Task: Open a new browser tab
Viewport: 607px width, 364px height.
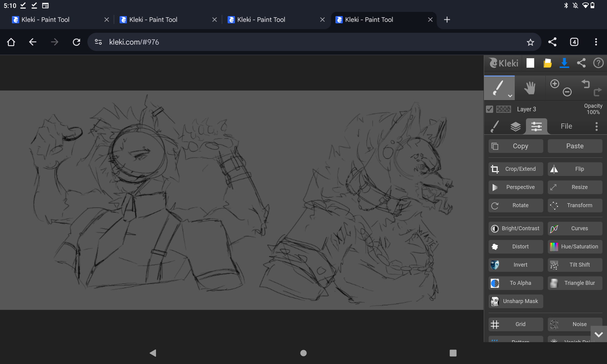Action: click(447, 20)
